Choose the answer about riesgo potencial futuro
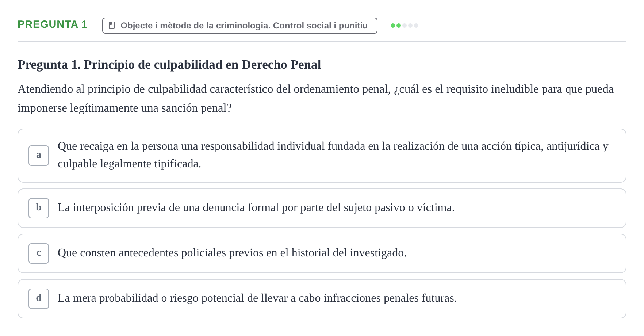Screen dimensions: 644x336 322,299
